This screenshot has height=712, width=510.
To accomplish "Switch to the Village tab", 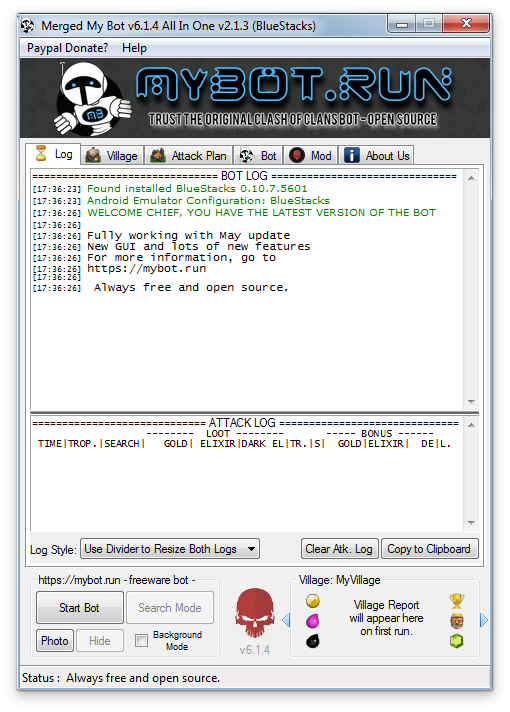I will pos(113,156).
